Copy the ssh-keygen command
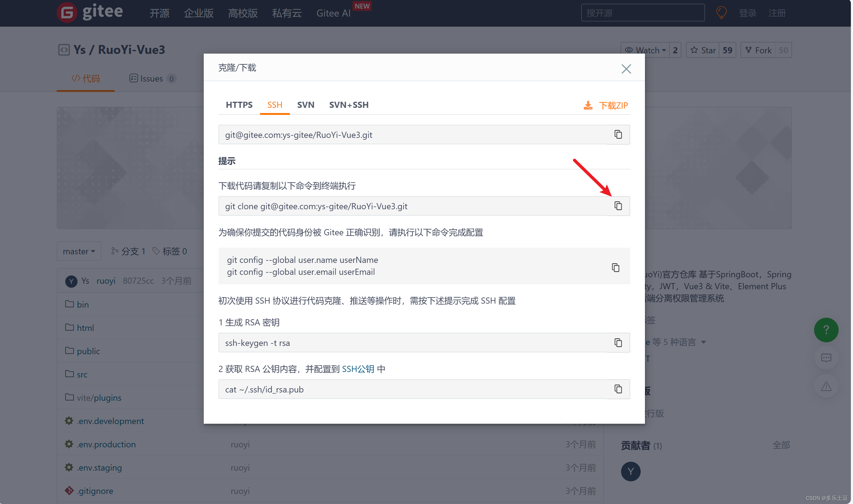 (618, 343)
